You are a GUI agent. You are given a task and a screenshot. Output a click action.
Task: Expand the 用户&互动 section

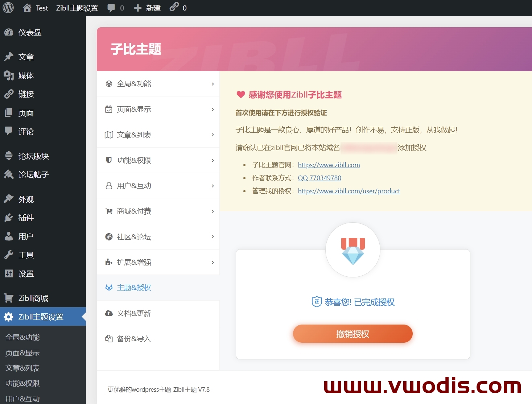[x=132, y=185]
